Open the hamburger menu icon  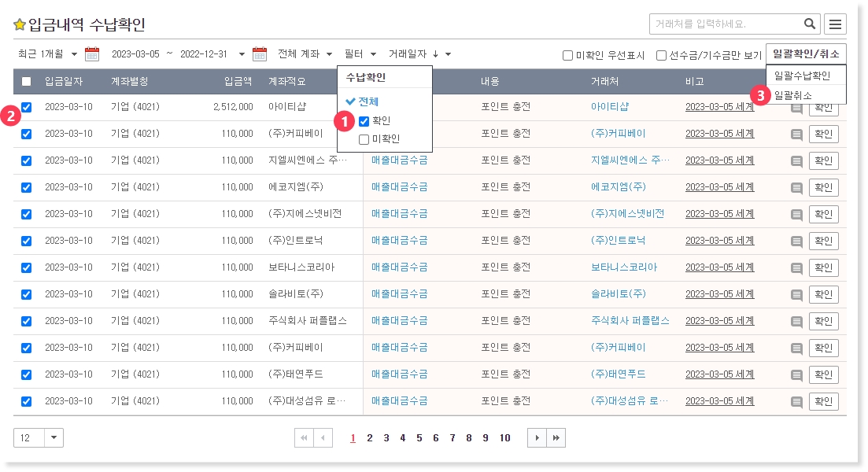coord(835,24)
